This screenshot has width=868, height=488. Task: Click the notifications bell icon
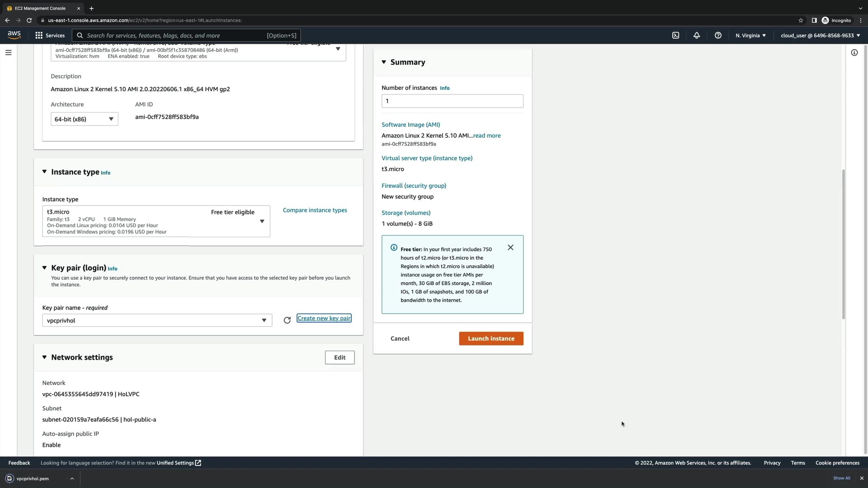(697, 35)
